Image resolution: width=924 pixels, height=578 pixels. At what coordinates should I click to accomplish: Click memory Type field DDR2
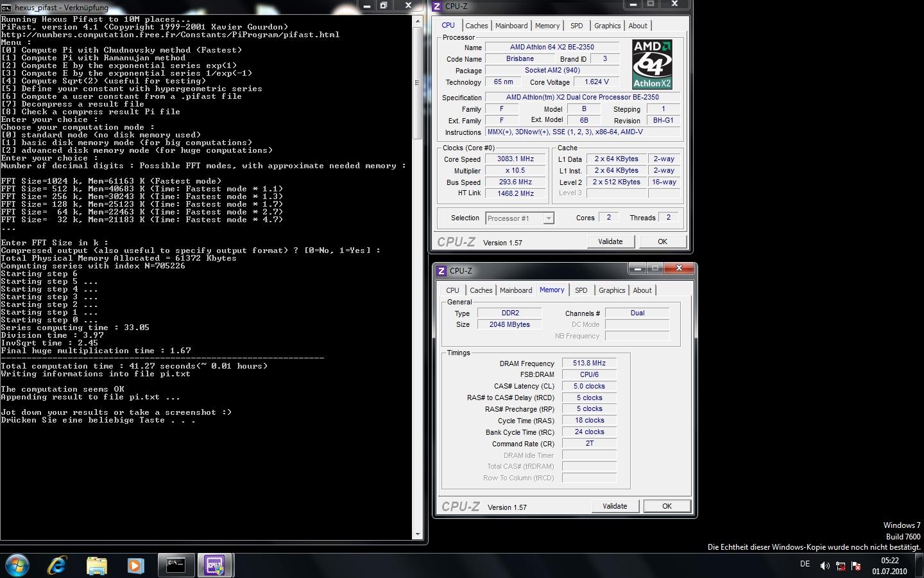(510, 313)
